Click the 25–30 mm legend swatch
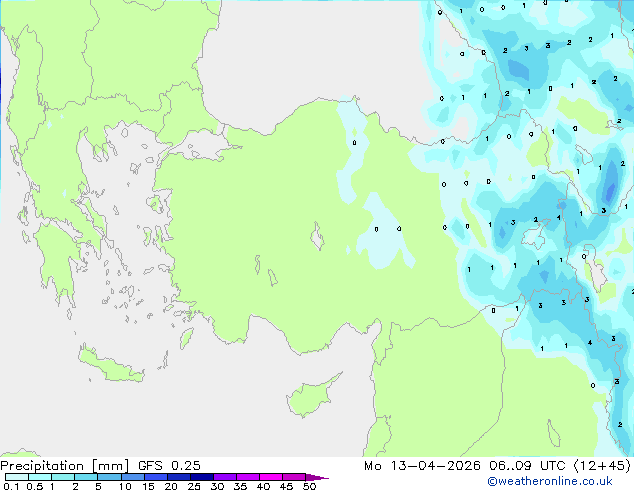This screenshot has height=490, width=634. coord(201,477)
